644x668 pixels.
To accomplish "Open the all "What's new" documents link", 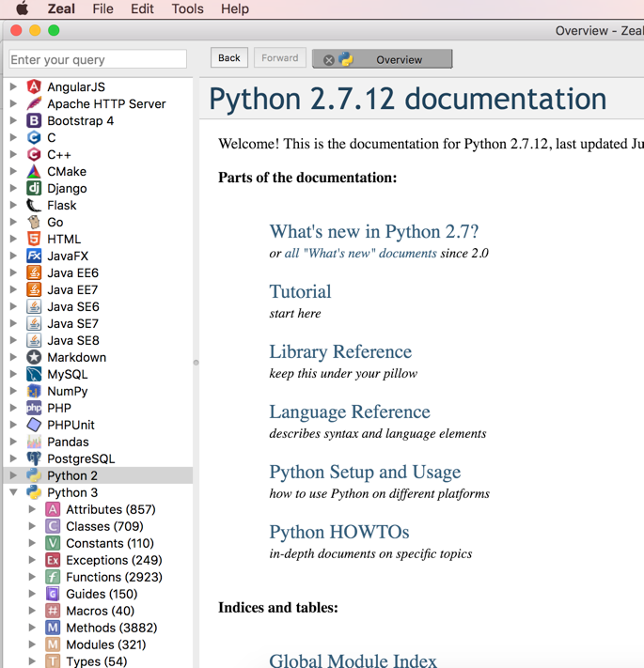I will pyautogui.click(x=361, y=253).
